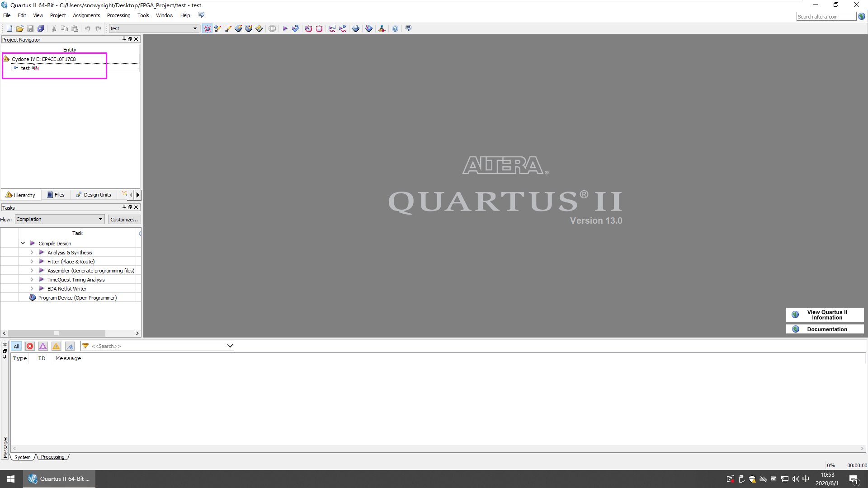The image size is (868, 488).
Task: Expand the Compile Design task tree
Action: pyautogui.click(x=23, y=243)
